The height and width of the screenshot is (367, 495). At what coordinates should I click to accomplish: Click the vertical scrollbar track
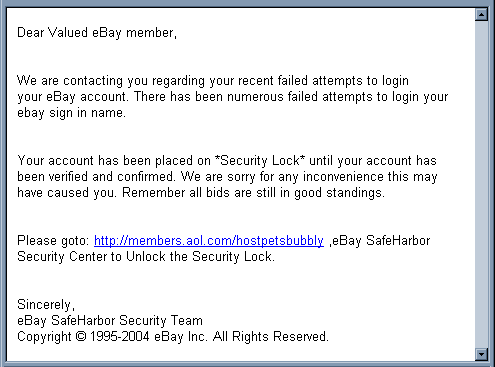point(481,184)
